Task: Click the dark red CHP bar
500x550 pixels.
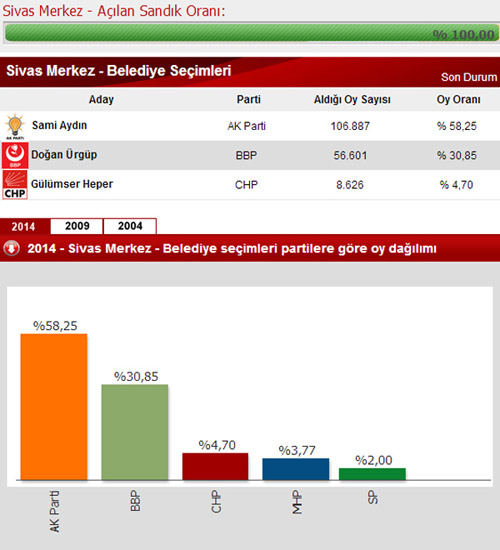Action: (x=215, y=467)
